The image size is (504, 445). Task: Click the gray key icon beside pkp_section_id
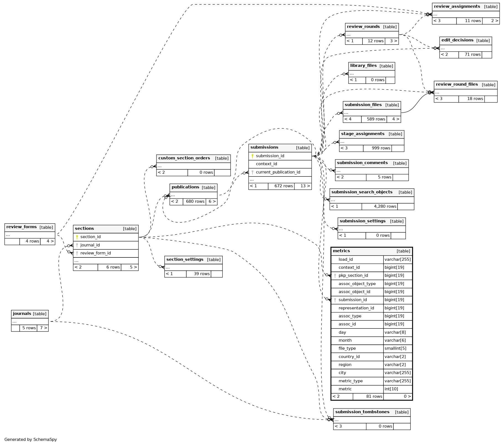335,276
